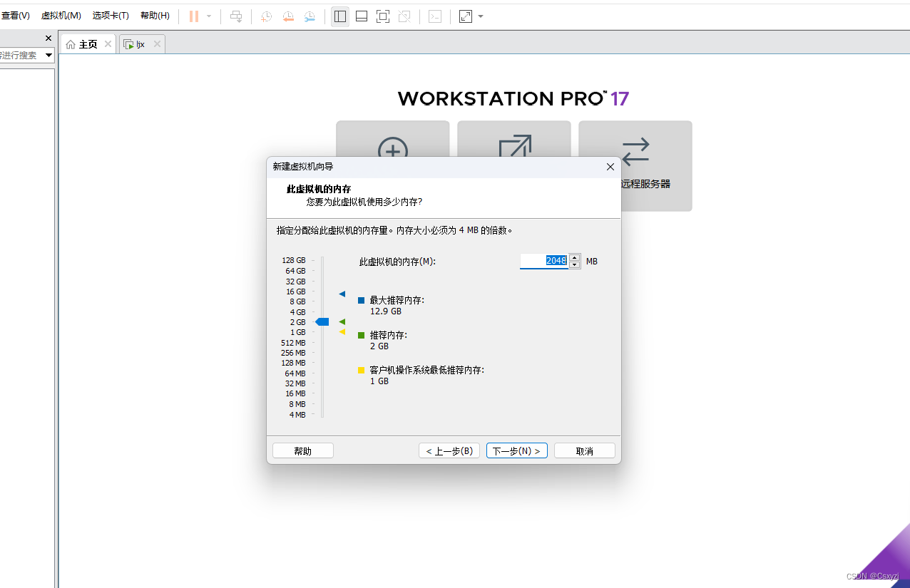Click the green 推荐内存 legend square
The image size is (910, 588).
[362, 335]
